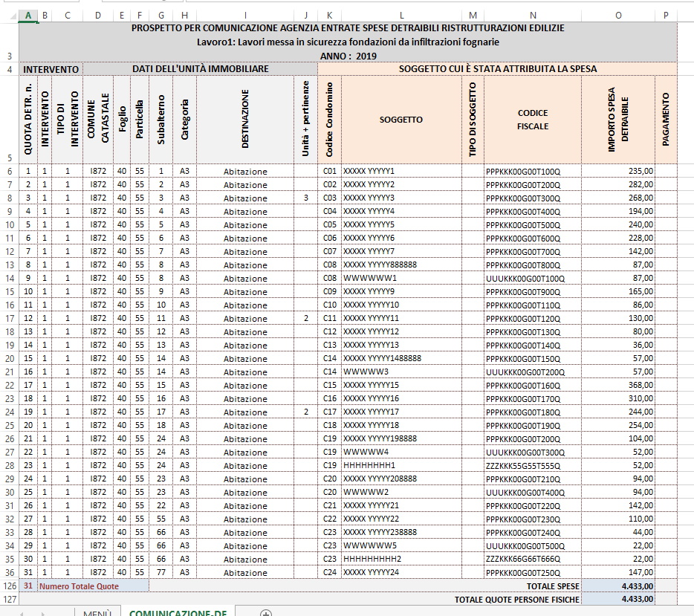This screenshot has width=694, height=616.
Task: Click the amount cell '36,00'
Action: tap(618, 346)
